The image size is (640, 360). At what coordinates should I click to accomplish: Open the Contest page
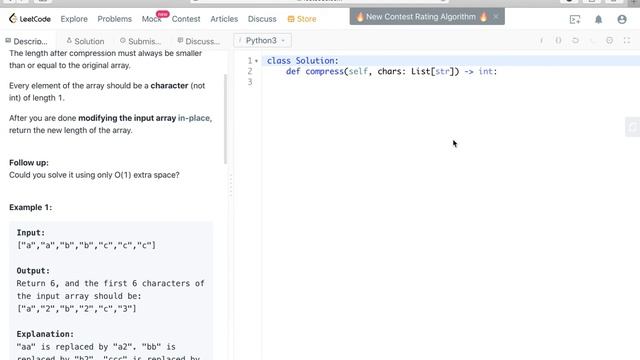click(186, 19)
